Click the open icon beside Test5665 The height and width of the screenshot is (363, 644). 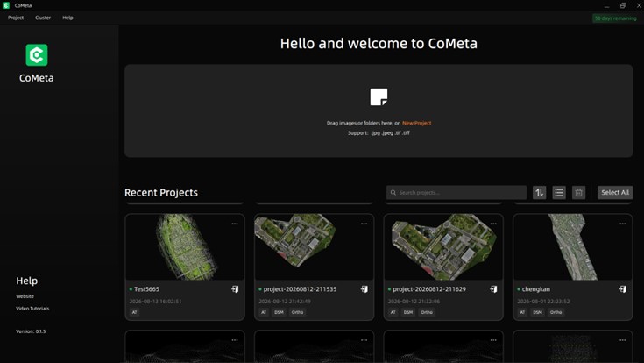(x=235, y=289)
